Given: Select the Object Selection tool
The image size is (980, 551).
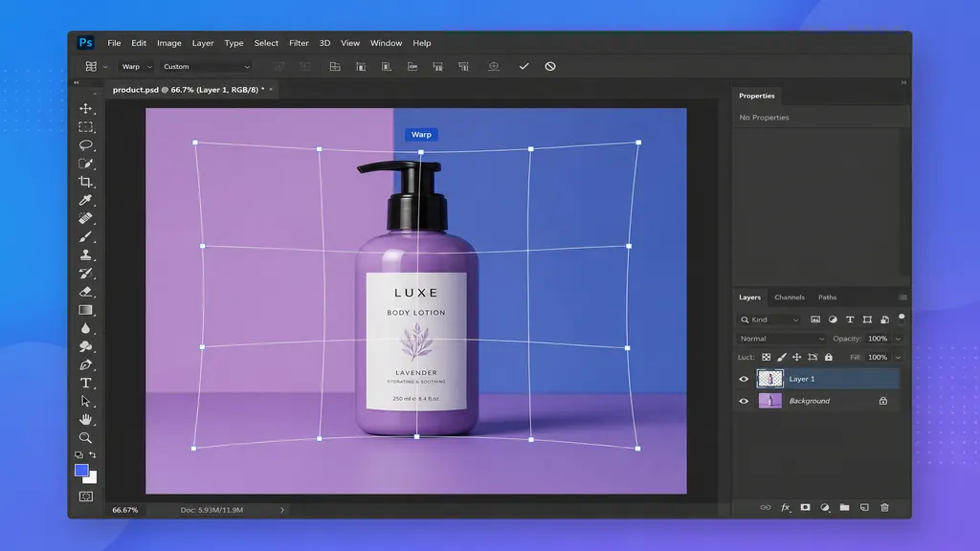Looking at the screenshot, I should [85, 164].
